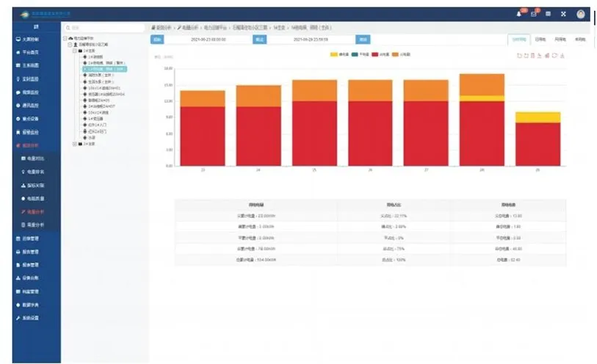597x364 pixels.
Task: Click the chart restore/refresh icon
Action: point(554,55)
